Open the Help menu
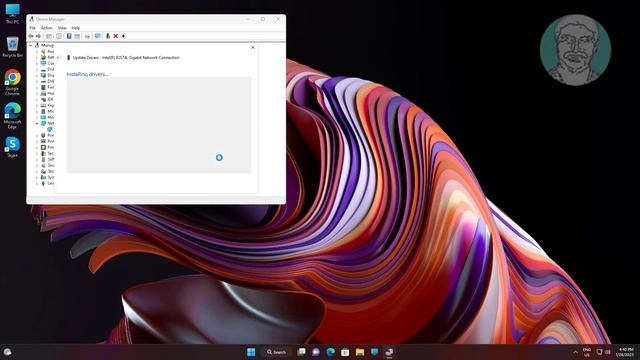Screen dimensions: 640x360 point(76,28)
